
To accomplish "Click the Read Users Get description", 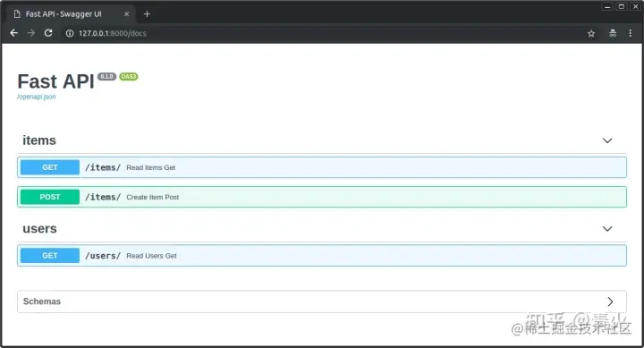I will tap(151, 256).
